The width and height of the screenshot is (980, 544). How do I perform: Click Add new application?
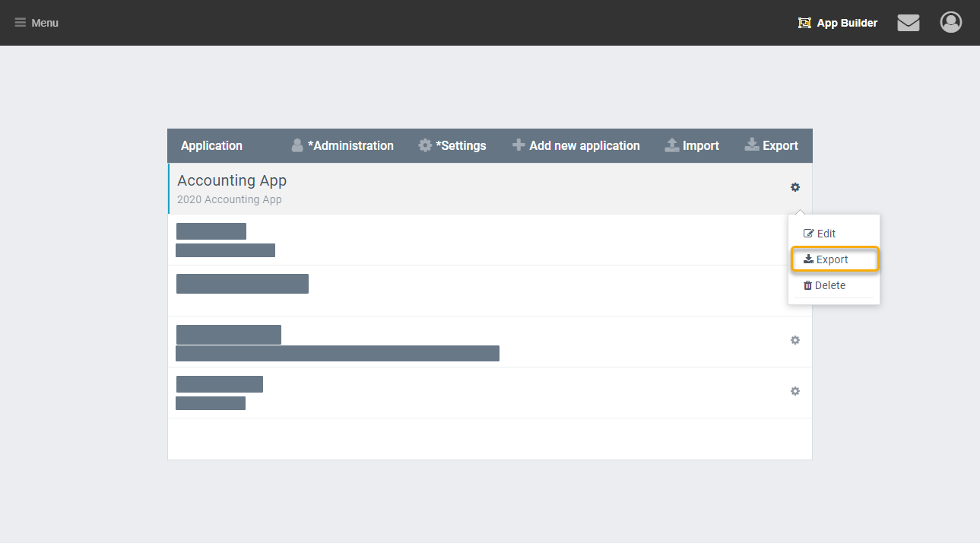click(x=576, y=145)
